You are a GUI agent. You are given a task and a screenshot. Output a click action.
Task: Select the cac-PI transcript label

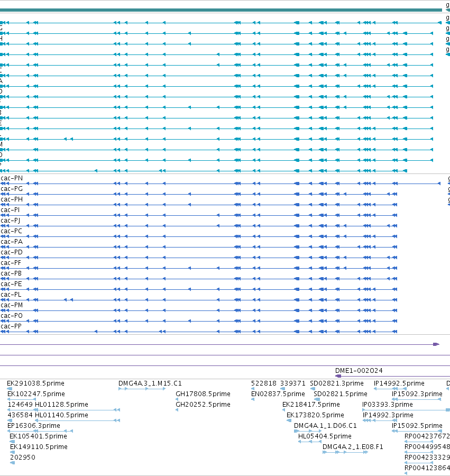10,210
